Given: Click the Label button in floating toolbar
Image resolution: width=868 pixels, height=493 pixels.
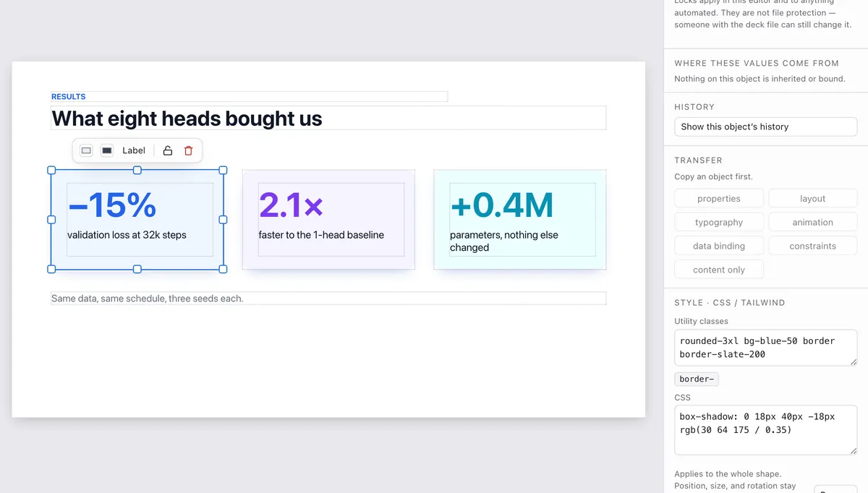Looking at the screenshot, I should (134, 150).
